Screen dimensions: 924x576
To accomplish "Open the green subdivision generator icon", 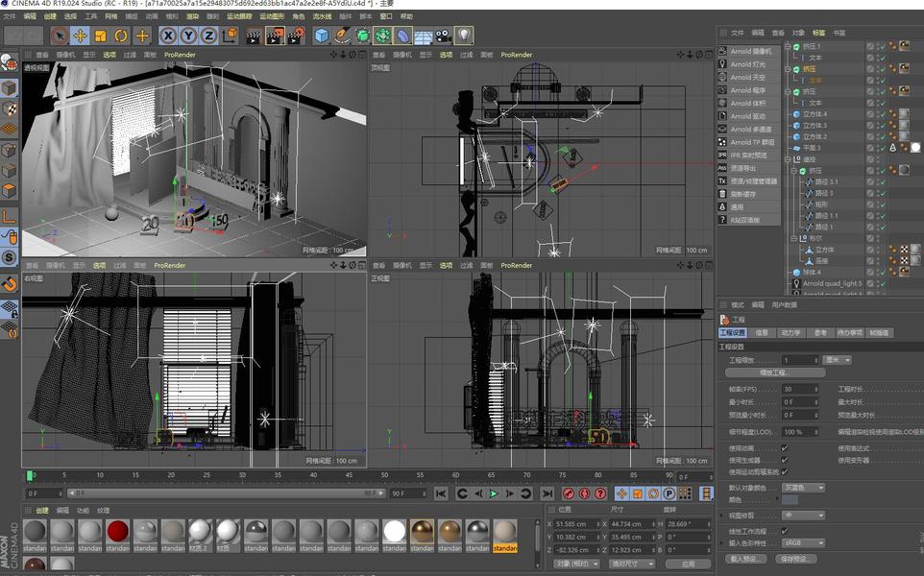I will tap(362, 36).
